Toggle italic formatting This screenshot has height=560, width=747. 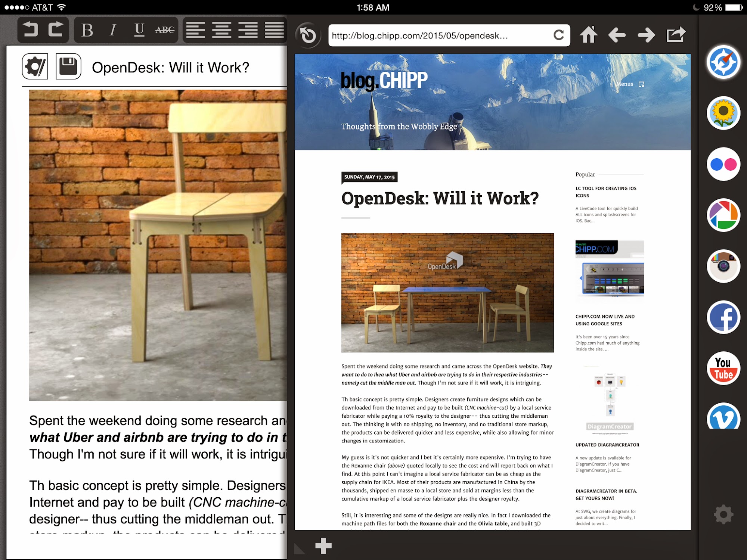(113, 30)
